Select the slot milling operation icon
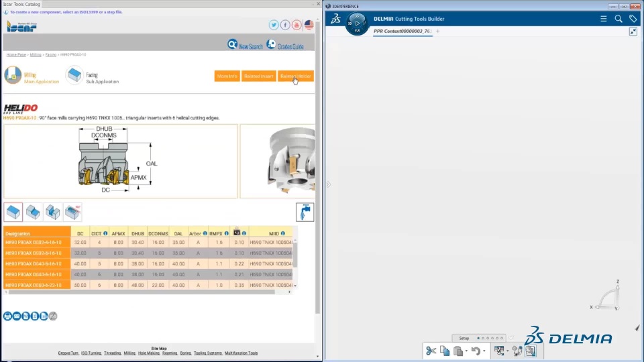The image size is (644, 362). coord(52,213)
